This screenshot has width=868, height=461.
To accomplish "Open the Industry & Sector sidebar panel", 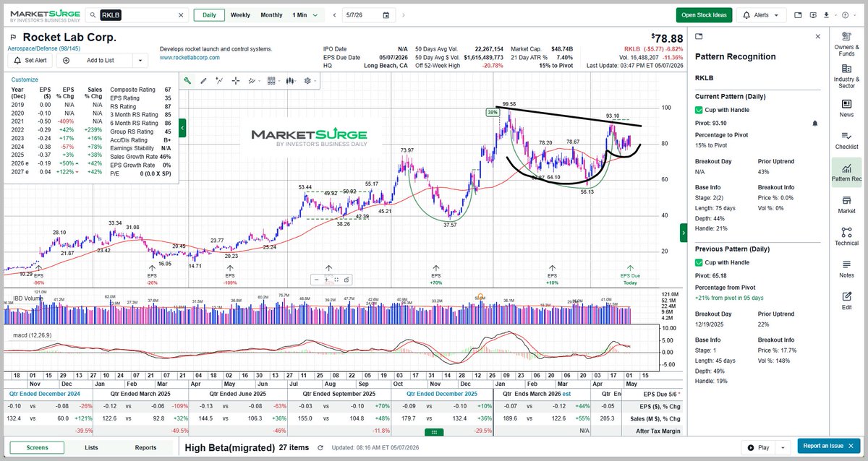I will click(846, 77).
